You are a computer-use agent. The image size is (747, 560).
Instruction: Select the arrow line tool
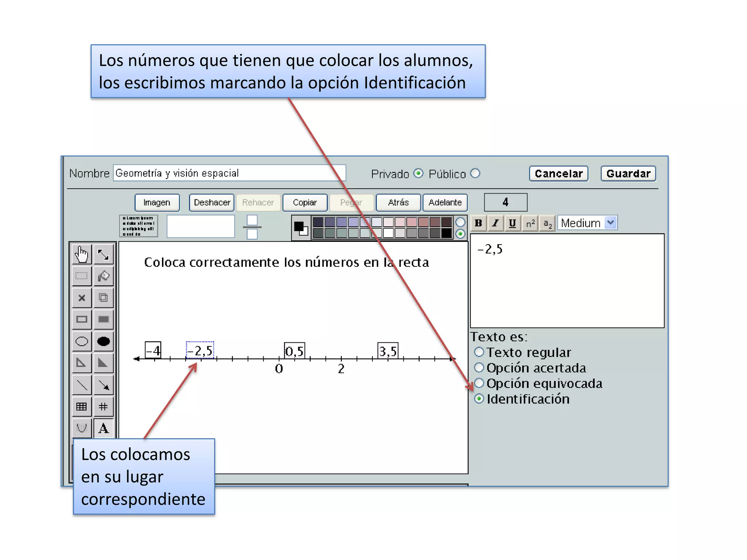coord(104,385)
